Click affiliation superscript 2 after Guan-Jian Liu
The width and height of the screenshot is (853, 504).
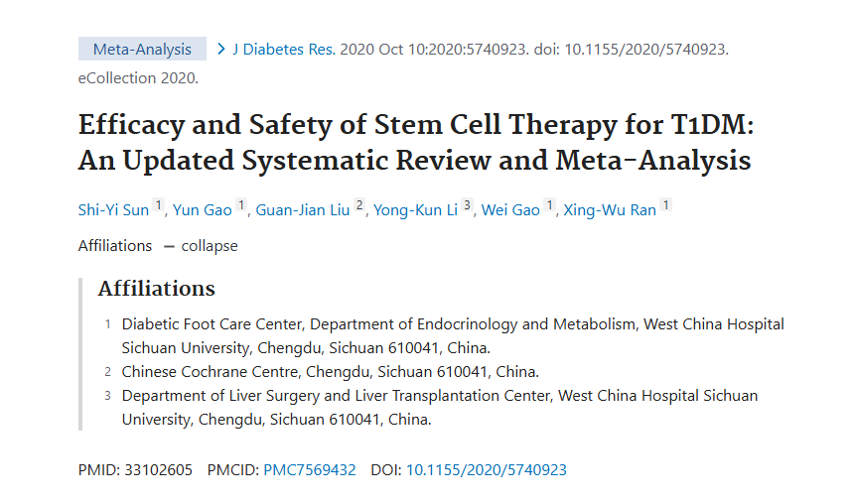coord(360,206)
